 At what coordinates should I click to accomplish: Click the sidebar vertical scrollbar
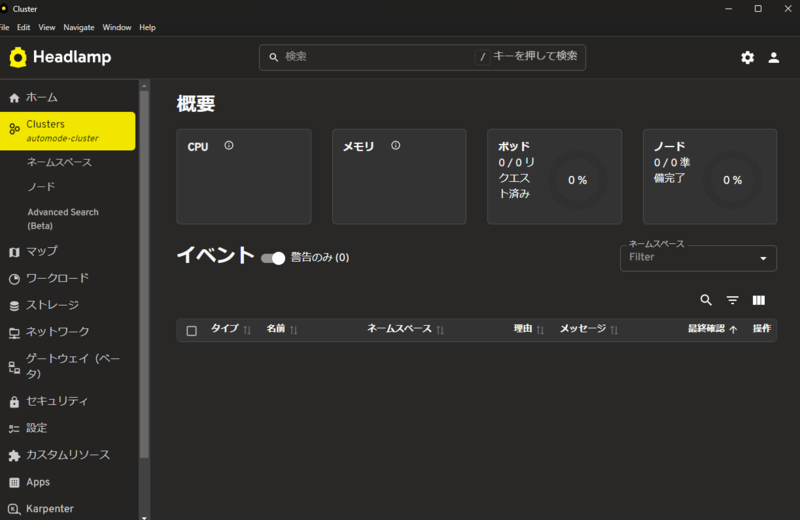tap(144, 274)
